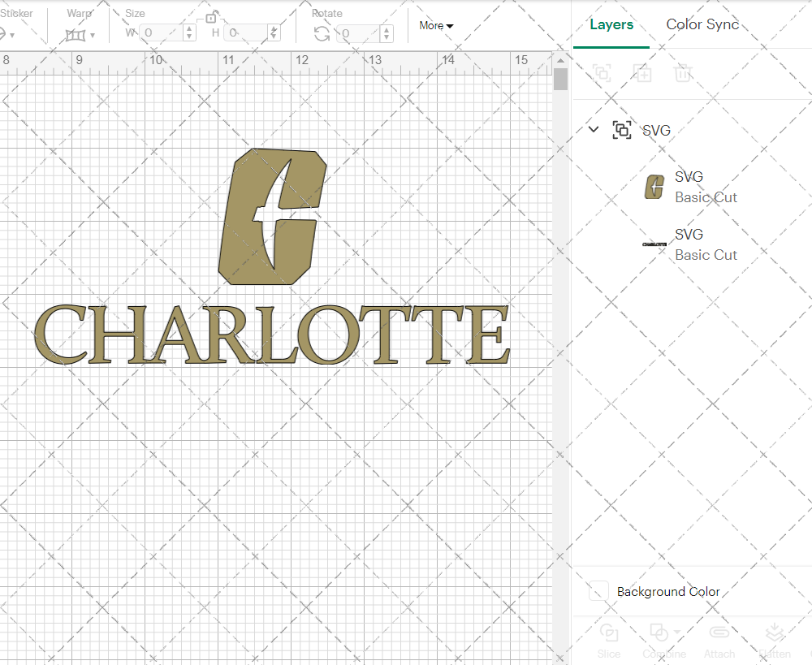812x665 pixels.
Task: Select the gold C emblem Basic Cut layer
Action: [706, 187]
